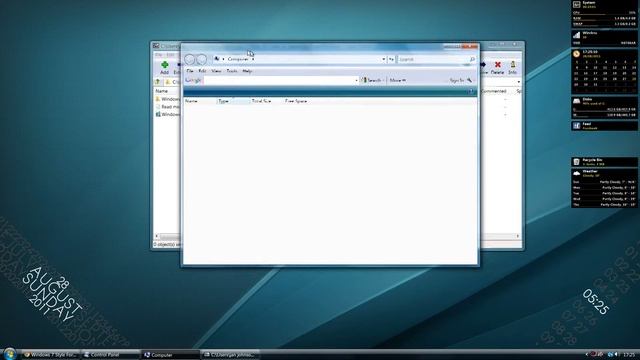Open the Edit menu in Computer window
The image size is (640, 360).
click(x=202, y=71)
